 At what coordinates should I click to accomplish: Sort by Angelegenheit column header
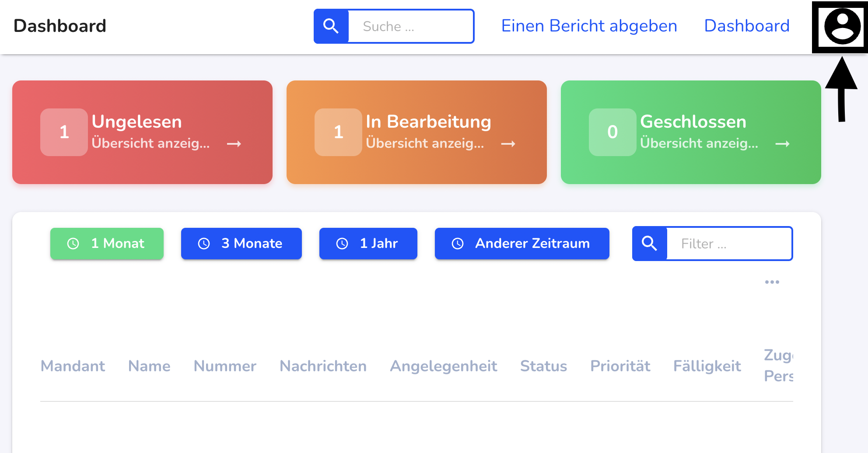444,366
